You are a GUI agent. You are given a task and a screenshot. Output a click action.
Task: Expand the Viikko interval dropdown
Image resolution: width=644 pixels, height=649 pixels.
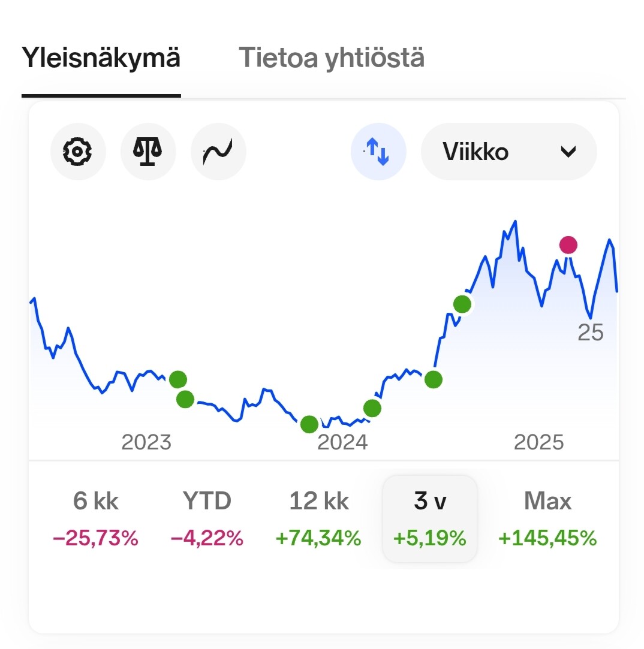tap(508, 152)
